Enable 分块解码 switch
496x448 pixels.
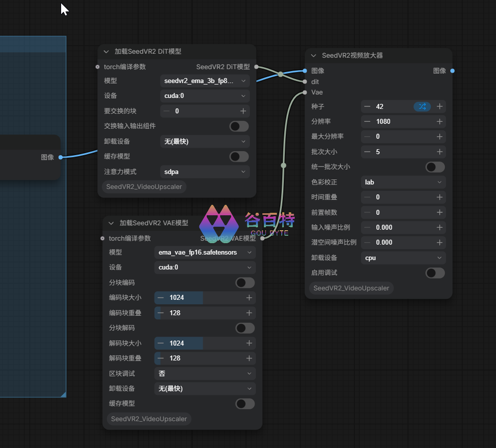click(245, 328)
